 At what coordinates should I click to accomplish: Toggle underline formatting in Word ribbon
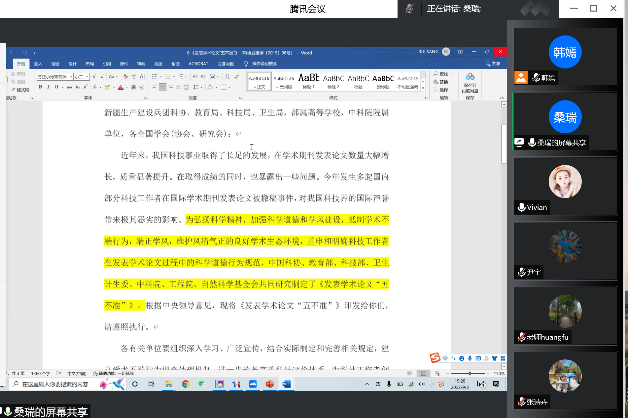(x=54, y=85)
